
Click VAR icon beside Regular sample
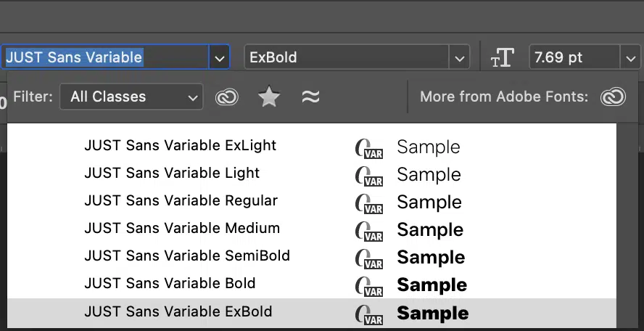[x=369, y=203]
